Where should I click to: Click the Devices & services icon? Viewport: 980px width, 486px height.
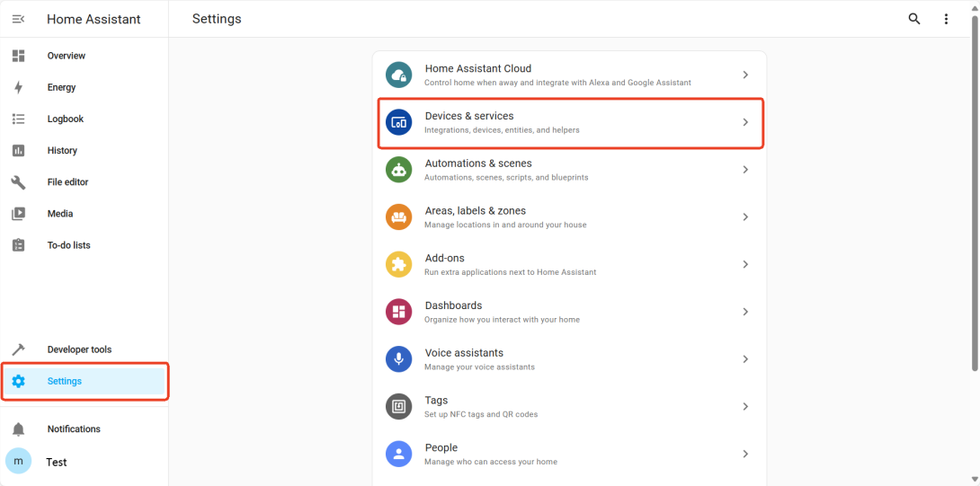[399, 122]
